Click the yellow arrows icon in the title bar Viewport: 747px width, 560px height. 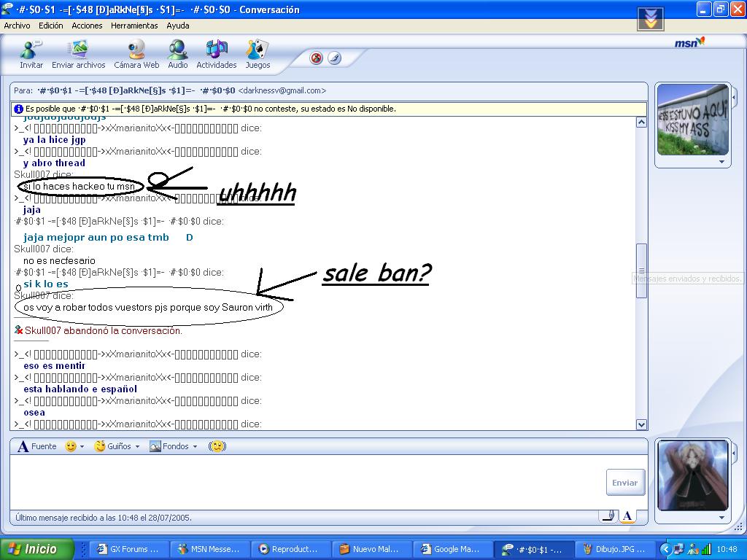tap(650, 19)
